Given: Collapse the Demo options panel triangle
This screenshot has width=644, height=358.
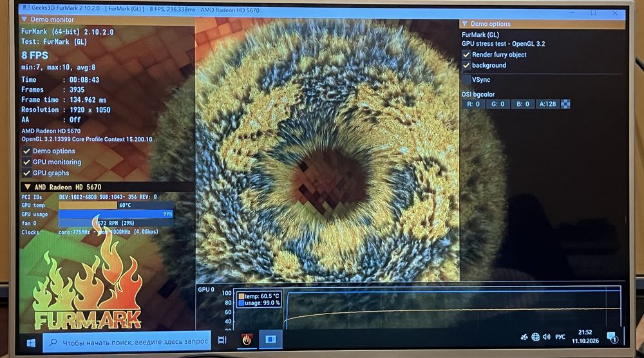Looking at the screenshot, I should click(x=464, y=24).
